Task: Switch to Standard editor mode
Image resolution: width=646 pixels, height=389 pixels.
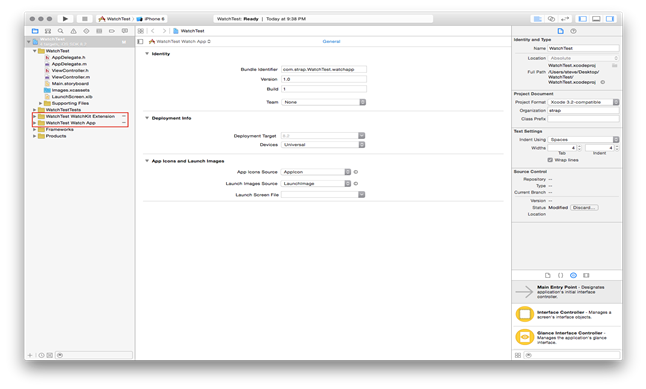Action: pos(538,19)
